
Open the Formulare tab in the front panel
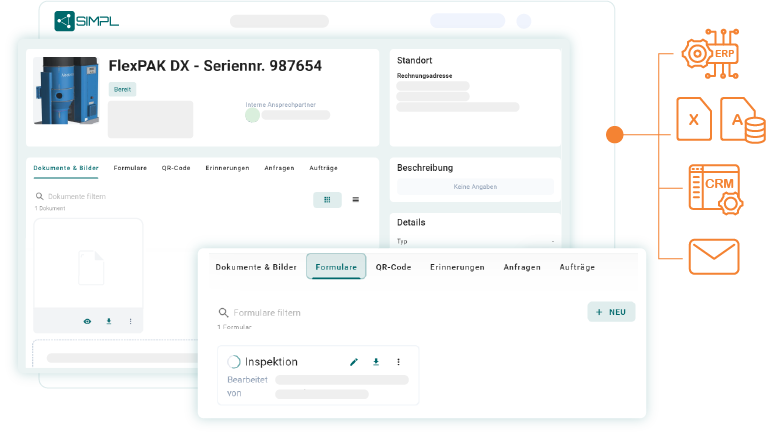point(336,268)
